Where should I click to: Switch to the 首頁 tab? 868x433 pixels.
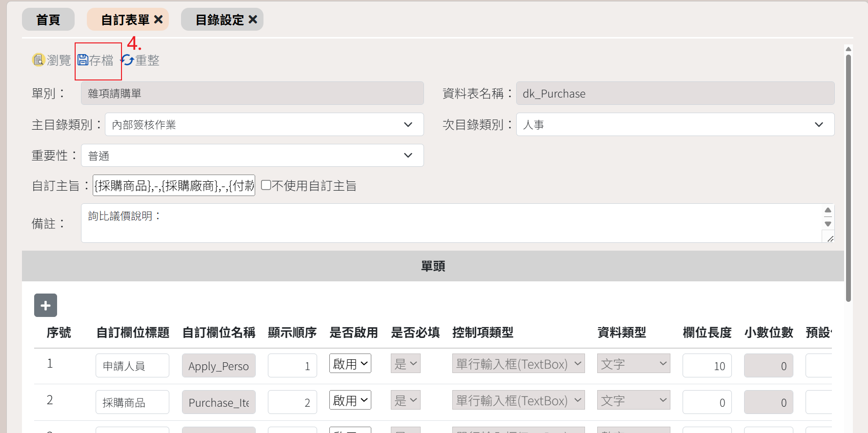point(48,20)
